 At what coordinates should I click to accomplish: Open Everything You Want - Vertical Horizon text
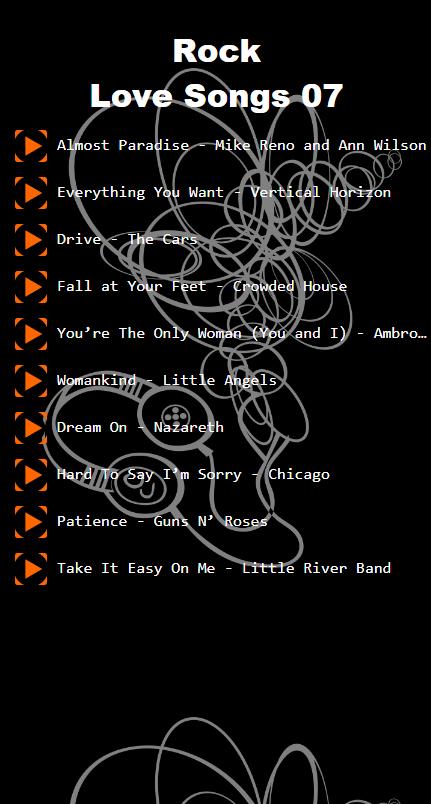pyautogui.click(x=223, y=192)
